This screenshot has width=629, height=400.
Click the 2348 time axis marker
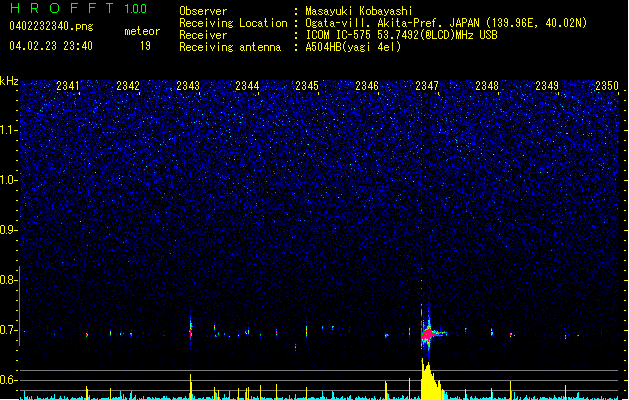click(x=487, y=86)
